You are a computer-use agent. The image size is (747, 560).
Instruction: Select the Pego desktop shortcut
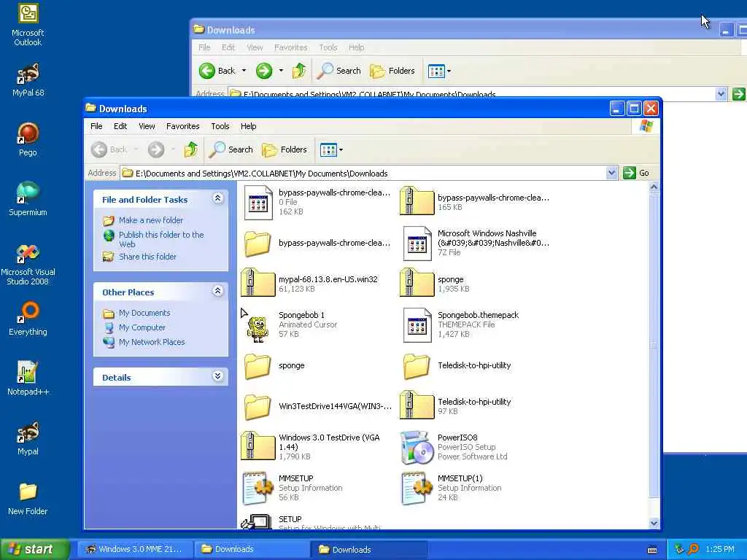tap(28, 139)
